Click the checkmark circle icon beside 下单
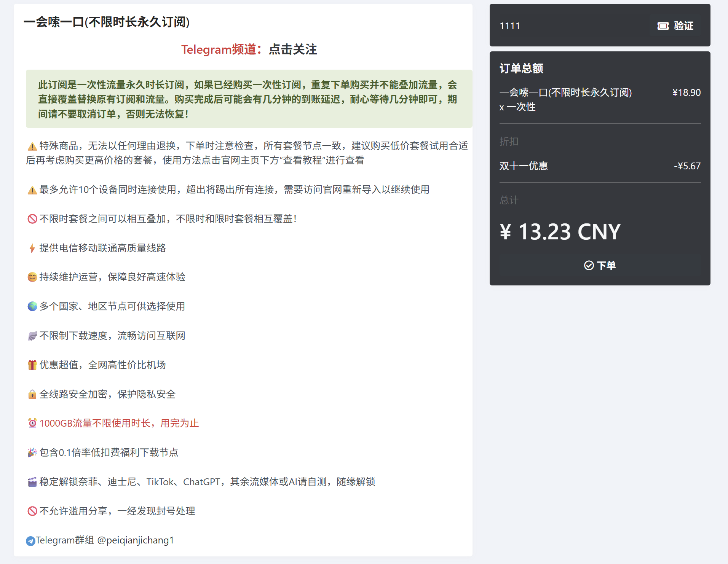The height and width of the screenshot is (564, 728). [589, 265]
